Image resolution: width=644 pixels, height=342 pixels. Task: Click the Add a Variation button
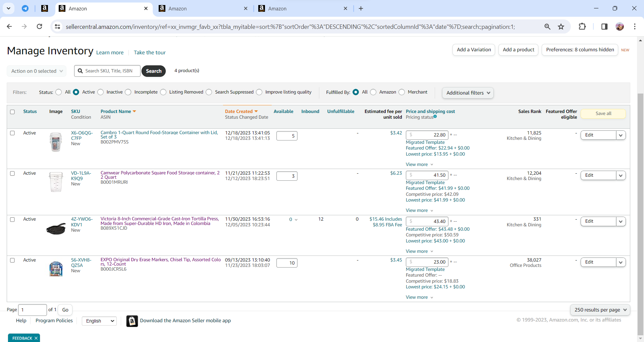tap(474, 50)
